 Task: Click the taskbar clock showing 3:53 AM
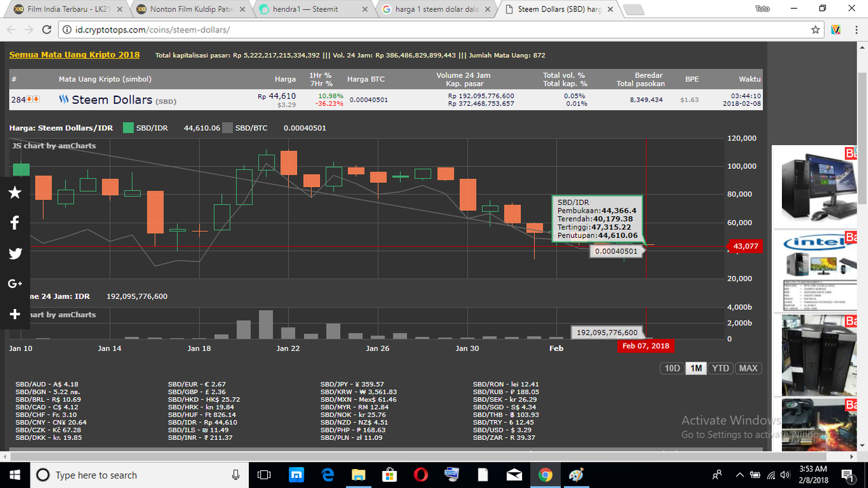[x=812, y=475]
